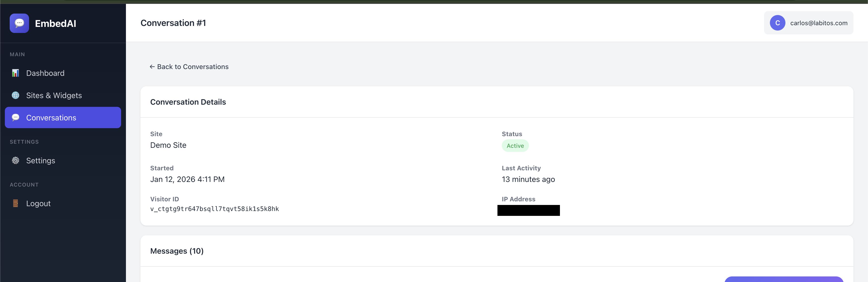This screenshot has width=868, height=282.
Task: Click the EmbedAI brand name
Action: [x=56, y=23]
